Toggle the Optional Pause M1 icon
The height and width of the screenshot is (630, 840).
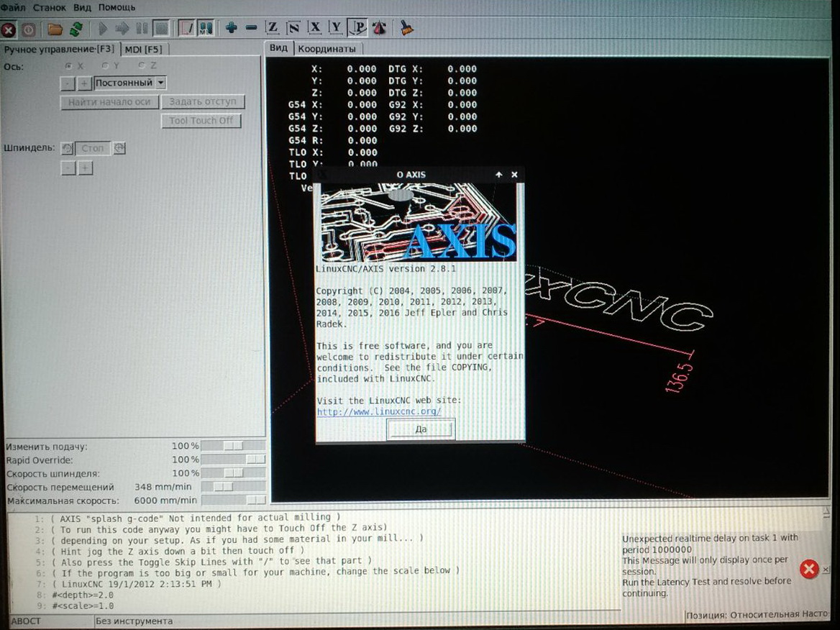[206, 28]
